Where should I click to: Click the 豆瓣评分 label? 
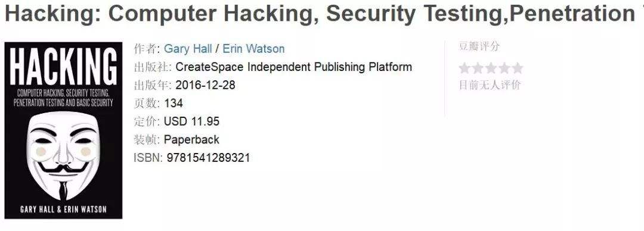(x=479, y=46)
